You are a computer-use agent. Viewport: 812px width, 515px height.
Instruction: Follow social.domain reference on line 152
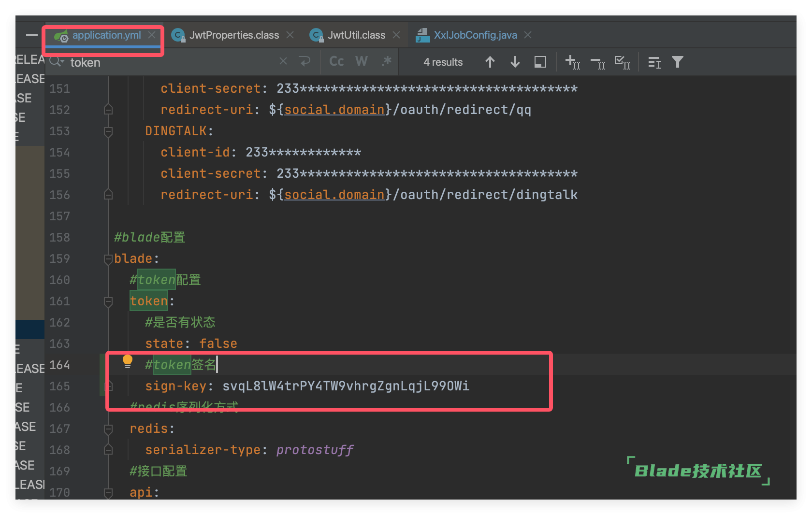(x=334, y=110)
